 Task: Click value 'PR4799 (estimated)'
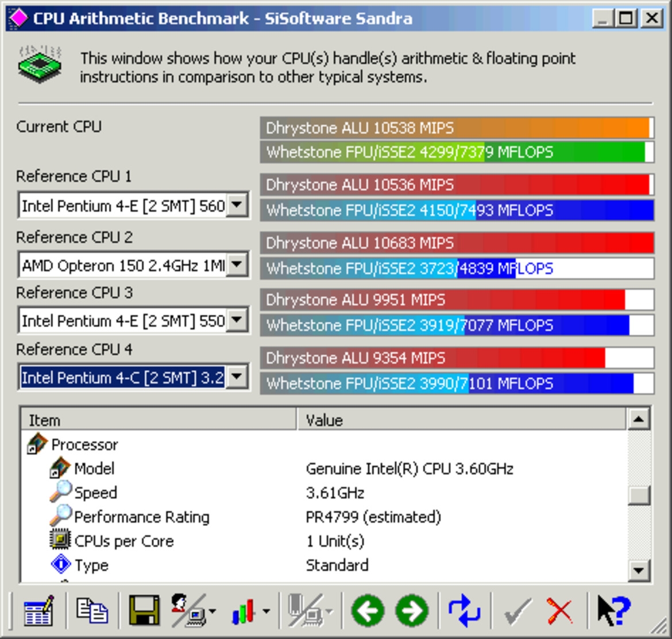[373, 517]
